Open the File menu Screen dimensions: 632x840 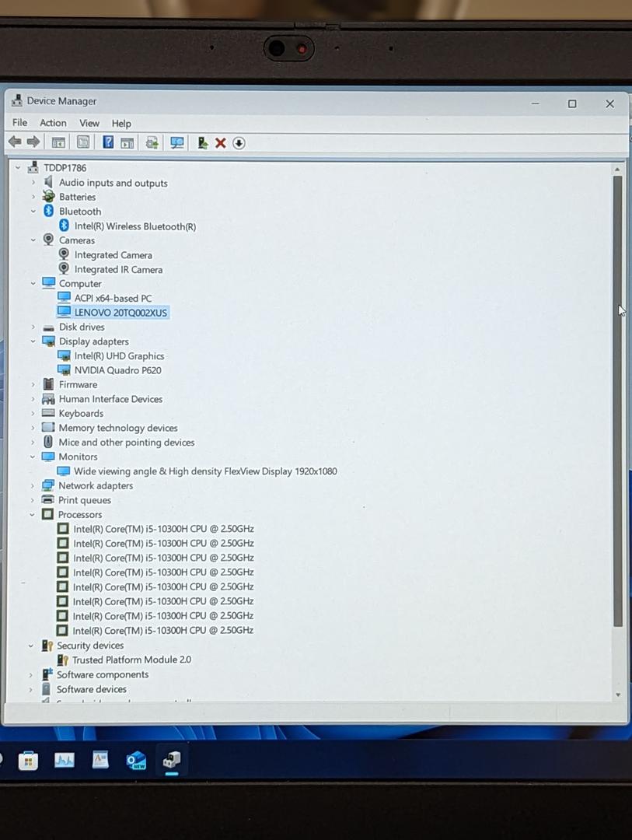coord(19,123)
